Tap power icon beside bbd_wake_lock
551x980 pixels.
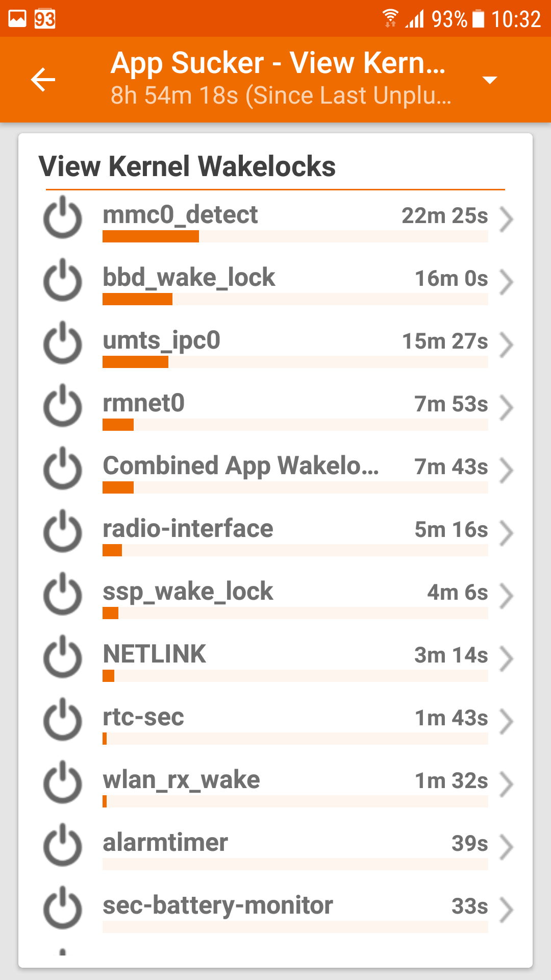tap(63, 281)
